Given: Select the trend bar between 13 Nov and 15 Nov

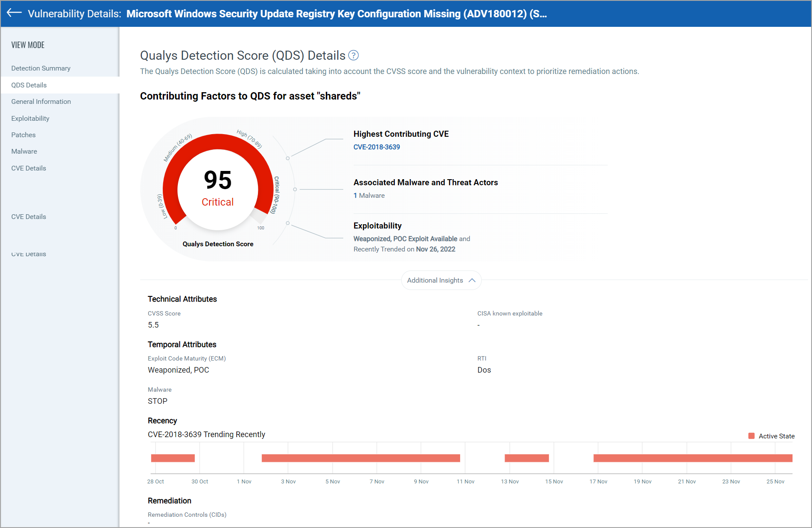Looking at the screenshot, I should point(526,458).
